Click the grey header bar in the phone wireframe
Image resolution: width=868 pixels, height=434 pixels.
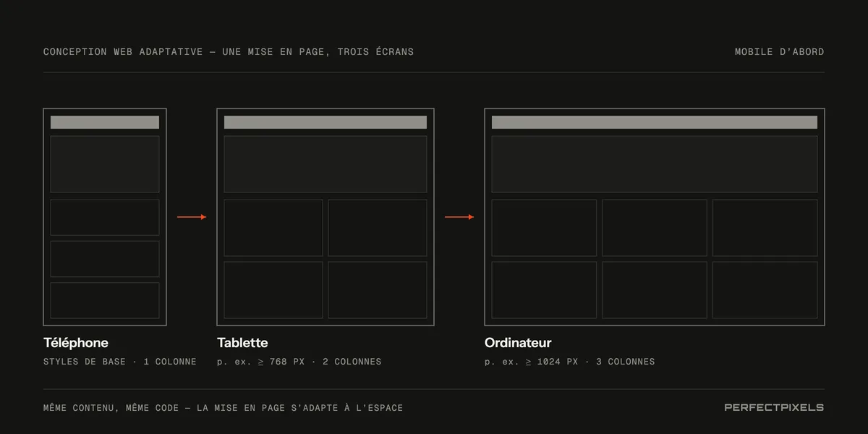105,122
